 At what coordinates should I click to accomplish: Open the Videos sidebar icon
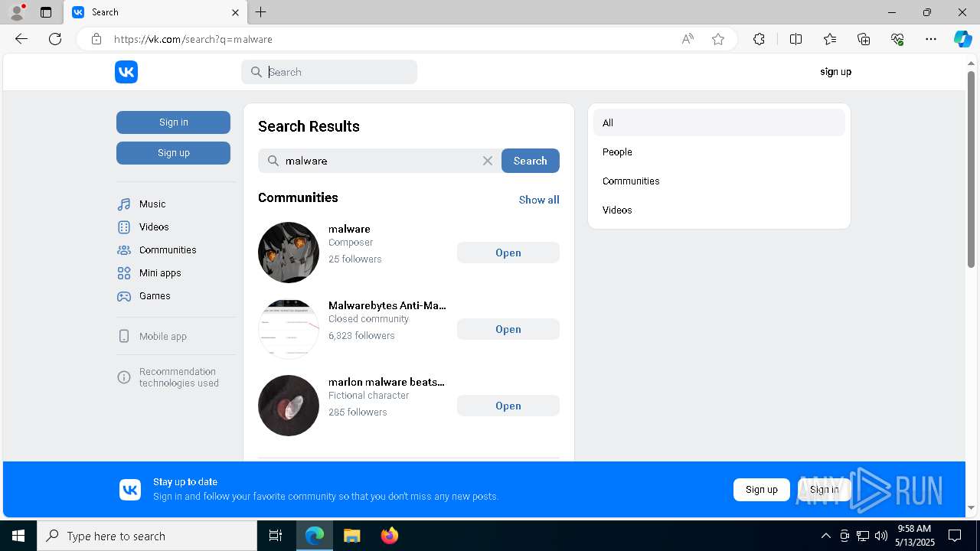point(124,227)
